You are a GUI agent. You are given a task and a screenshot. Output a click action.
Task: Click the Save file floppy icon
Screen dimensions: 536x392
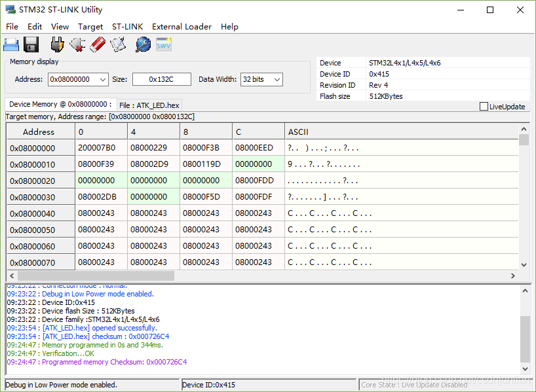click(x=31, y=45)
